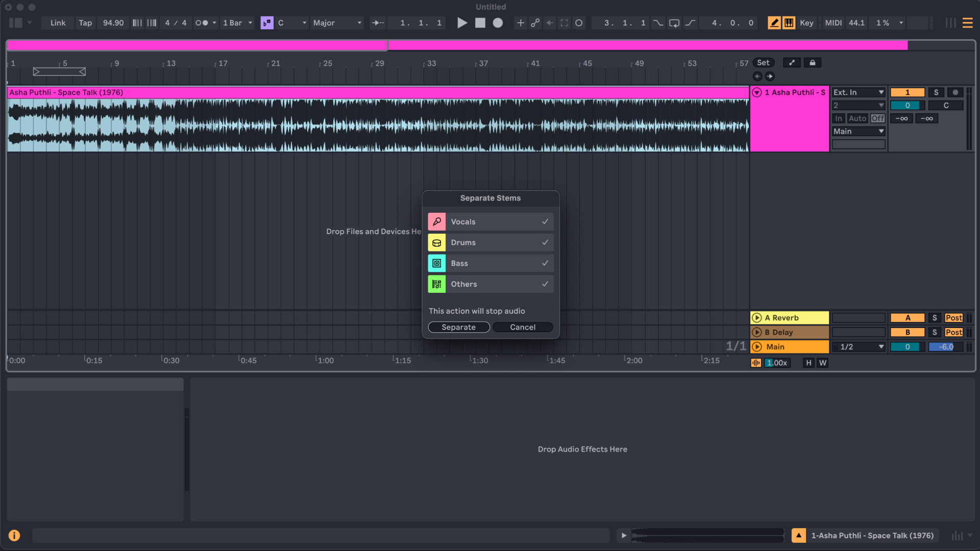The height and width of the screenshot is (551, 980).
Task: Adjust the Main track volume slider
Action: point(945,346)
